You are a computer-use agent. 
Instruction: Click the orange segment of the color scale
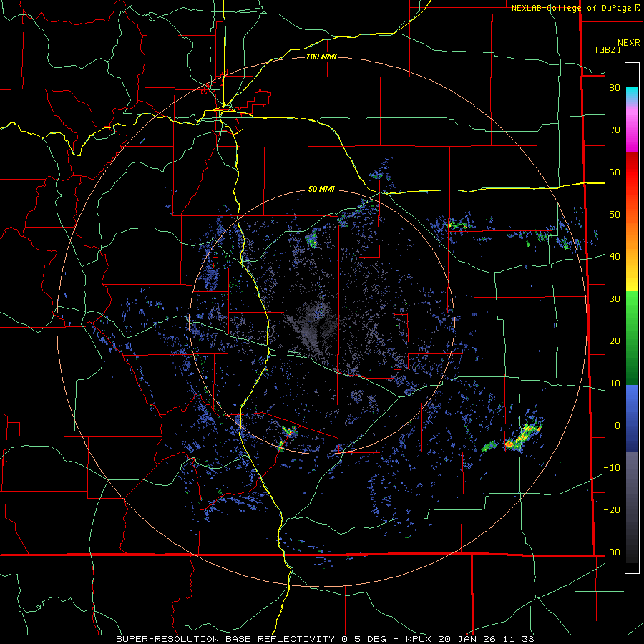pyautogui.click(x=632, y=232)
